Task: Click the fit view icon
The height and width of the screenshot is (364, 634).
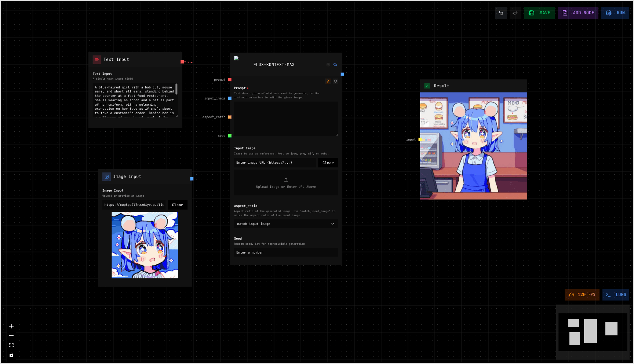Action: [x=11, y=345]
